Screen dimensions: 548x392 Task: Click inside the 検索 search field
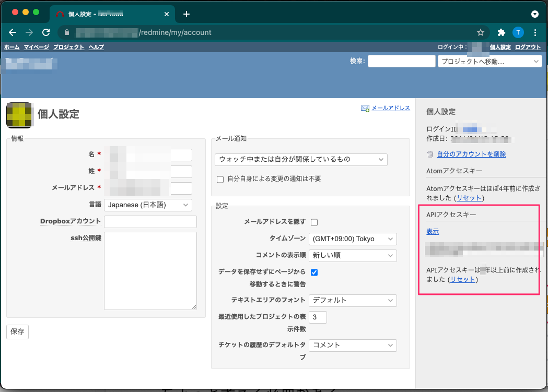[401, 61]
